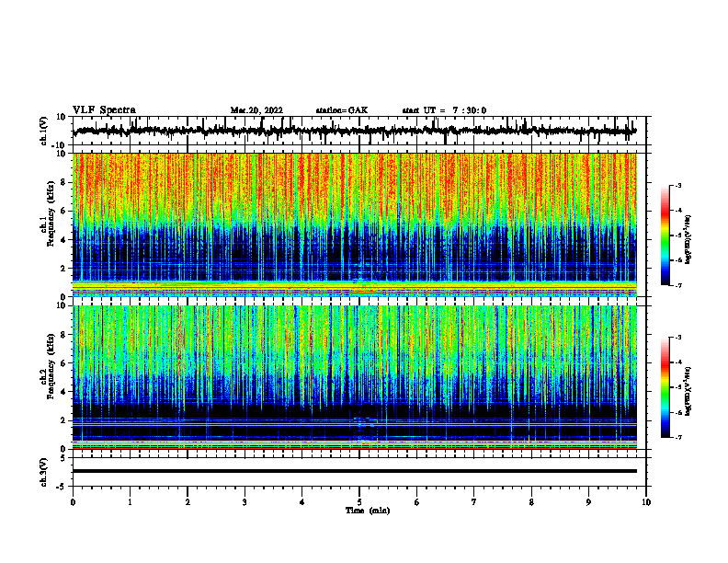This screenshot has width=728, height=563.
Task: Click the '1' tick on the time axis
Action: (x=130, y=502)
